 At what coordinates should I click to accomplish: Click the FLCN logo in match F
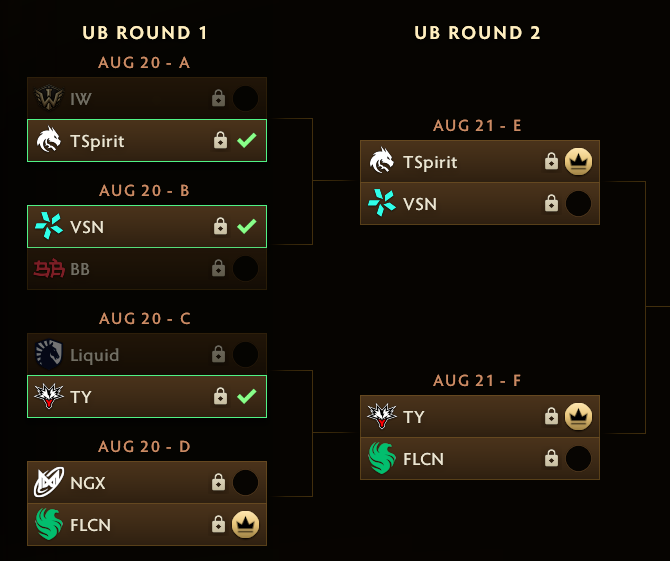[382, 458]
